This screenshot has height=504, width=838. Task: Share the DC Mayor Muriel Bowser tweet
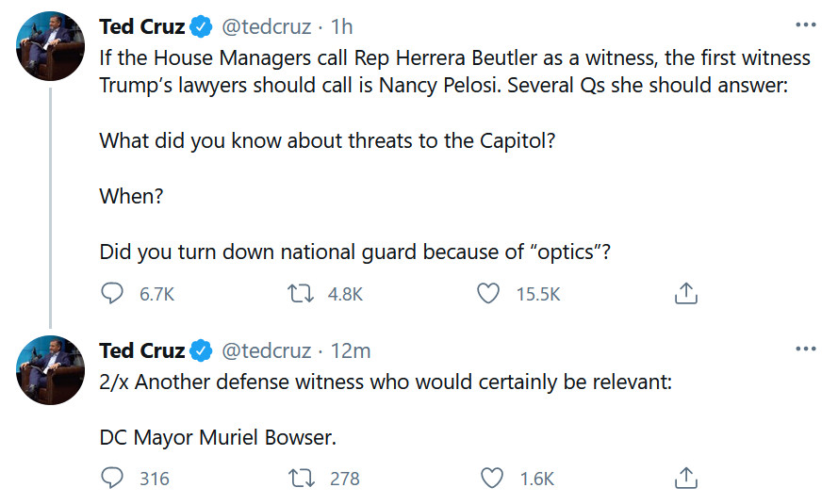point(685,479)
